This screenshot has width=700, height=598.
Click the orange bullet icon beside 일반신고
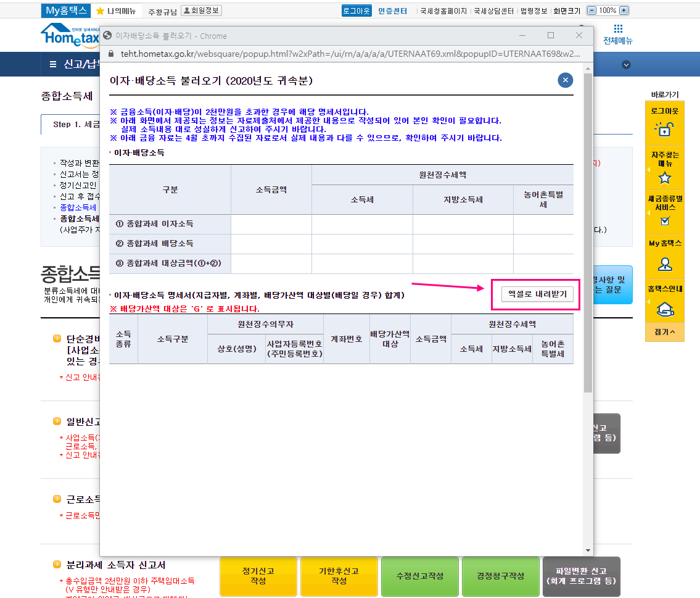(57, 421)
